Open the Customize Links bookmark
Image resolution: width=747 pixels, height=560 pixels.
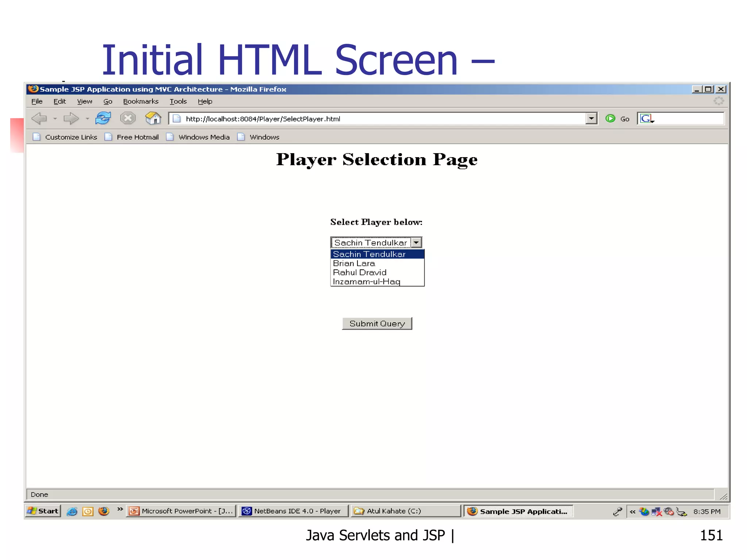point(65,137)
